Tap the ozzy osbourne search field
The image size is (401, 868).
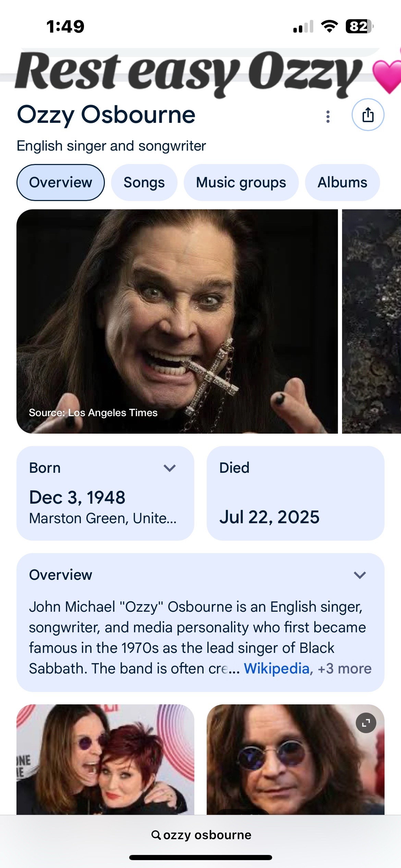click(x=207, y=835)
